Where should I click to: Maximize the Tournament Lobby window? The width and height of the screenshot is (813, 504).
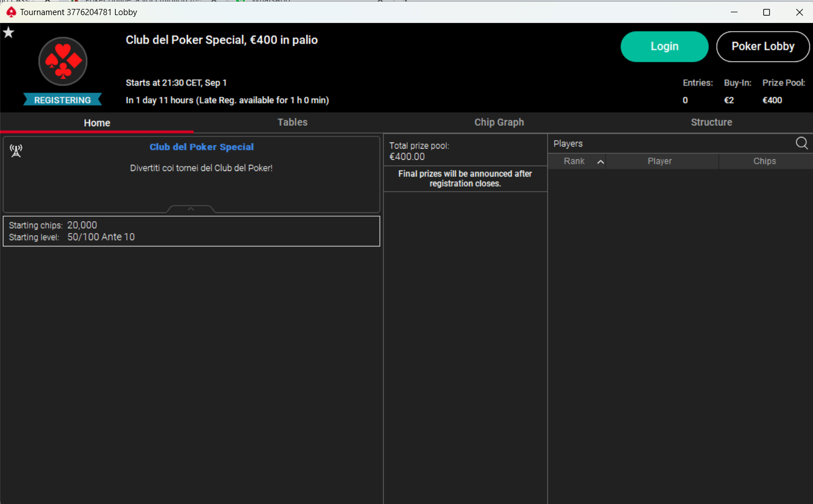(767, 12)
